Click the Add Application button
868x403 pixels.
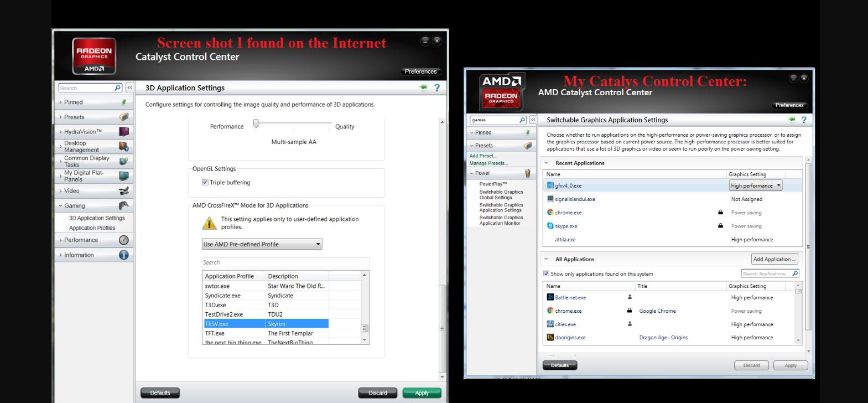[775, 259]
